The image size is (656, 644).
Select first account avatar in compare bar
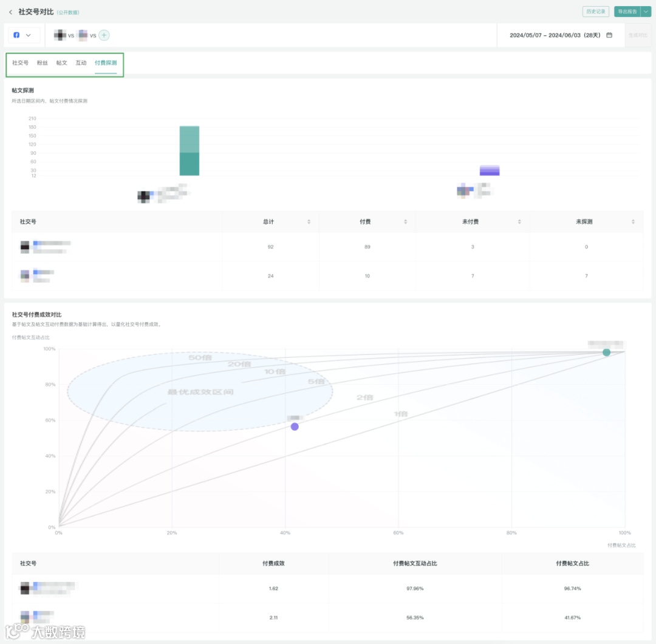pos(60,35)
